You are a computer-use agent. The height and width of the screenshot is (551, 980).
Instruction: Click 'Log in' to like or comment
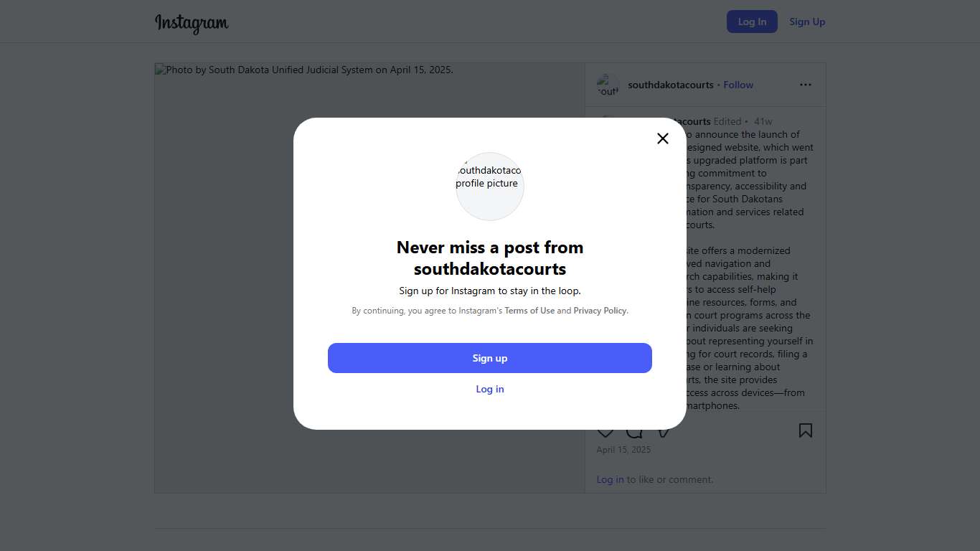(x=610, y=479)
